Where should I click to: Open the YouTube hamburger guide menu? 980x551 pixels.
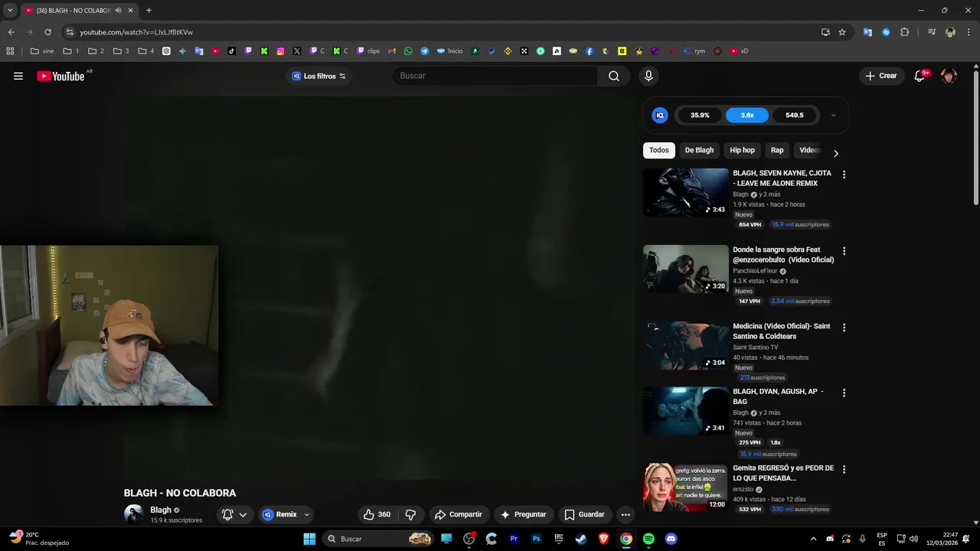(18, 76)
